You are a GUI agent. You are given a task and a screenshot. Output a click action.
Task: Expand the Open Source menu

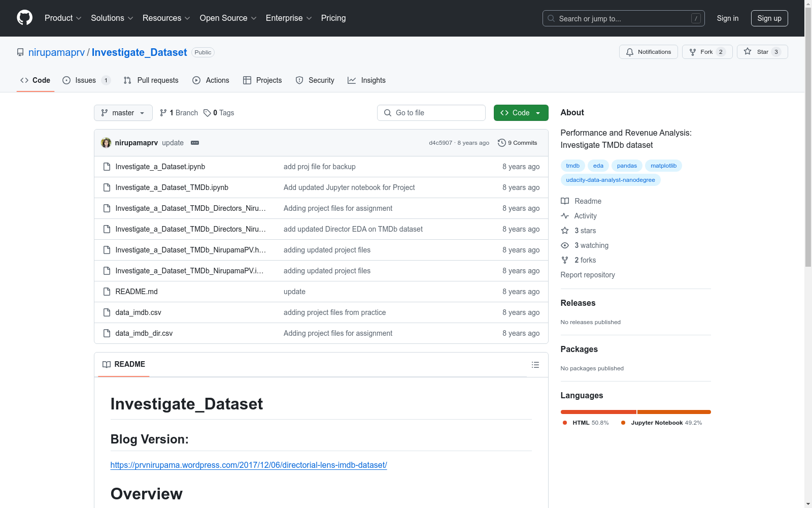click(228, 18)
